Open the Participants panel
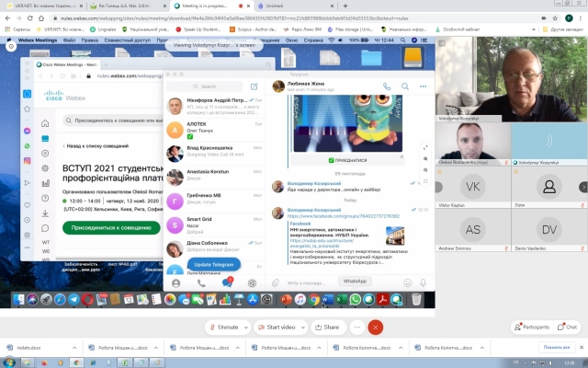This screenshot has height=368, width=588. click(532, 328)
